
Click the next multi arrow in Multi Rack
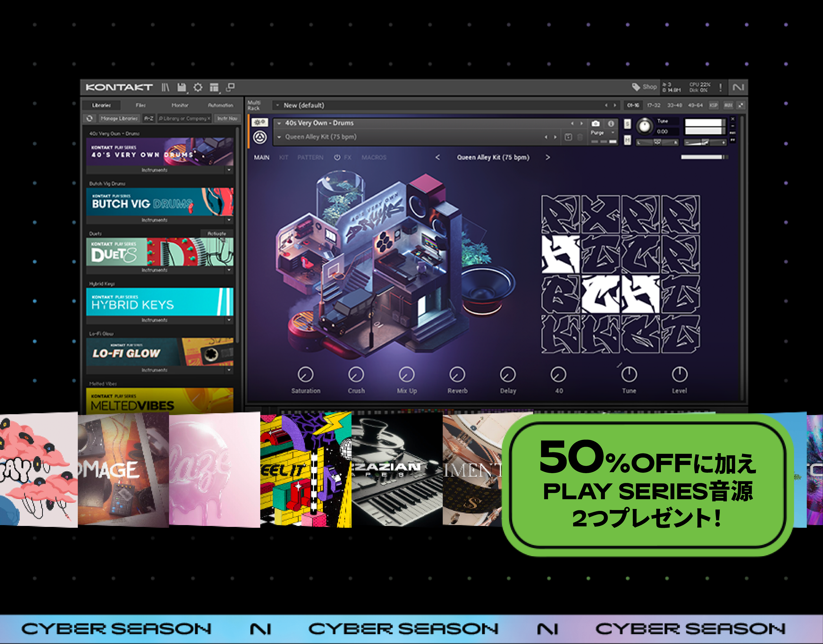pos(615,105)
